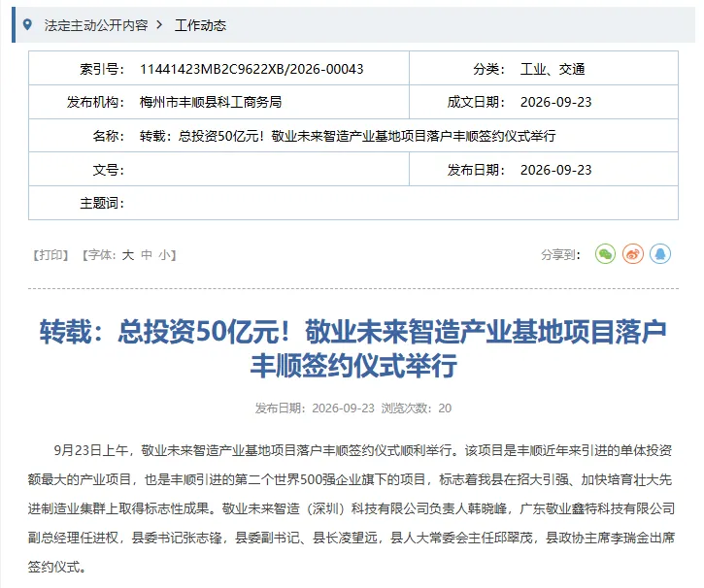
Task: Click category value 工业、交通
Action: [x=553, y=69]
